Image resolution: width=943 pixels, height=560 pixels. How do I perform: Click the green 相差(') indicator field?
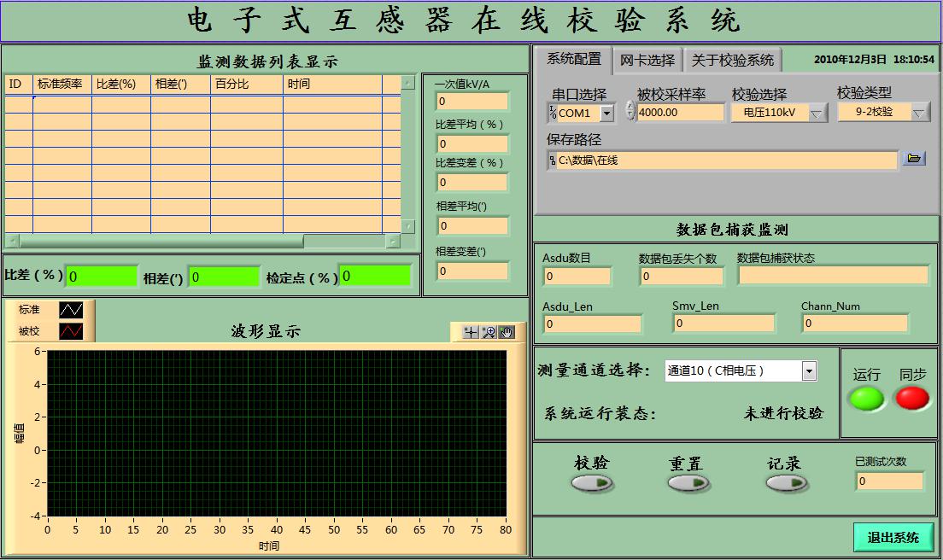point(225,277)
